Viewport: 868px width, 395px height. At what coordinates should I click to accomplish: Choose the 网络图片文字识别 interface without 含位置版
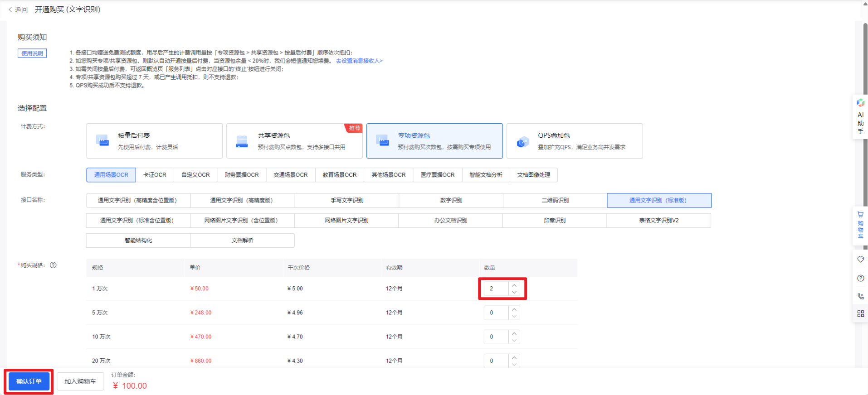tap(347, 220)
